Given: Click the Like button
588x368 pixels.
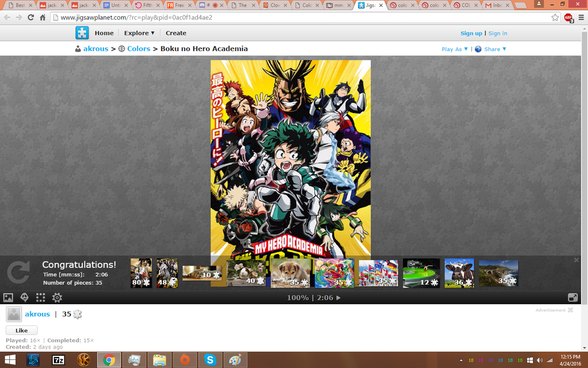Looking at the screenshot, I should pyautogui.click(x=21, y=330).
